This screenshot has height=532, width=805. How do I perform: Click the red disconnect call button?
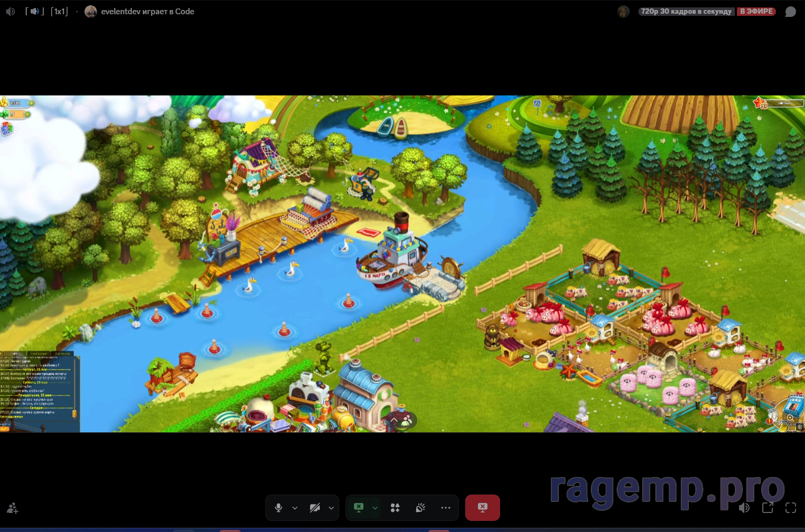coord(483,508)
